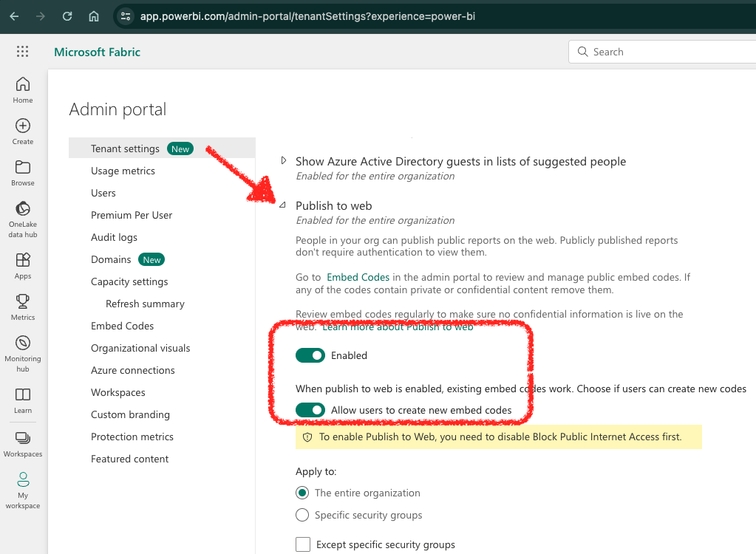Select The entire organization radio option
This screenshot has width=756, height=554.
click(302, 493)
